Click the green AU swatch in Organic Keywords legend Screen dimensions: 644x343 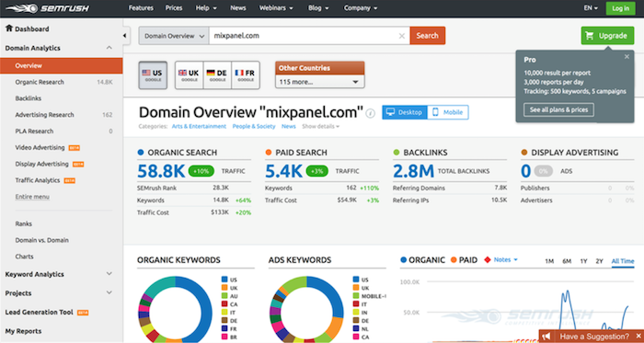pyautogui.click(x=224, y=296)
